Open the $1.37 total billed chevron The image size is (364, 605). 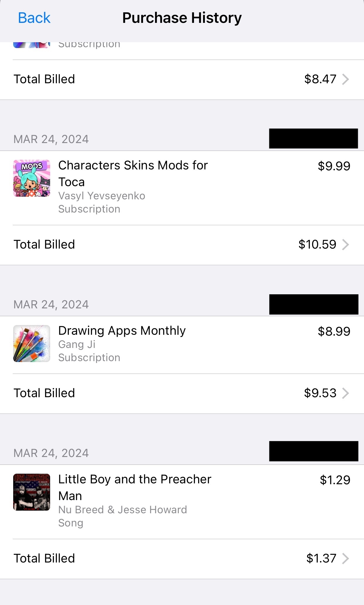click(346, 558)
